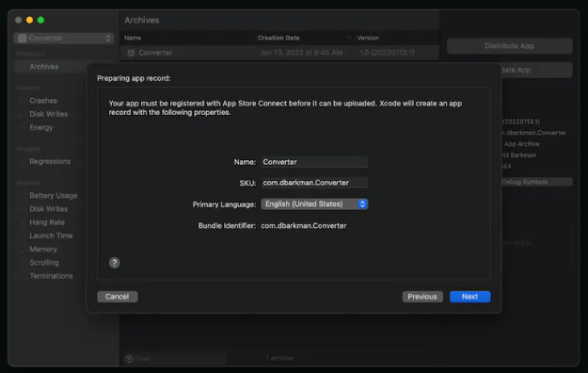Viewport: 588px width, 373px height.
Task: Click the Converter archive app icon
Action: (131, 53)
